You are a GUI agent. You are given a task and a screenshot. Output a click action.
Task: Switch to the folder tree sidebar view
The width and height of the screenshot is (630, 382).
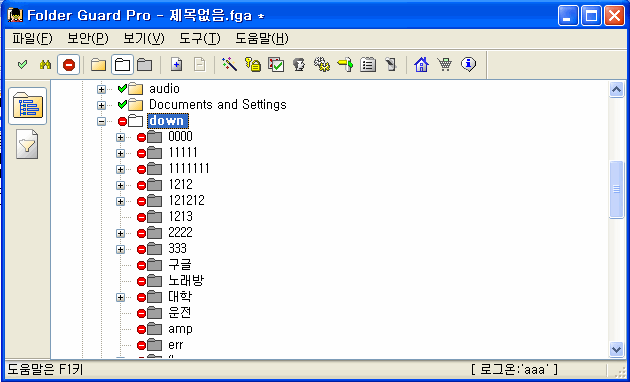pos(27,106)
